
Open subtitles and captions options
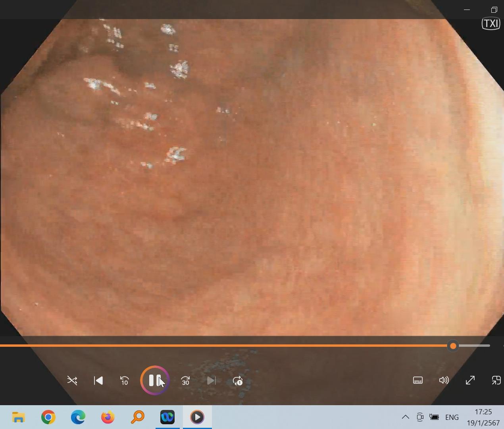(x=418, y=380)
